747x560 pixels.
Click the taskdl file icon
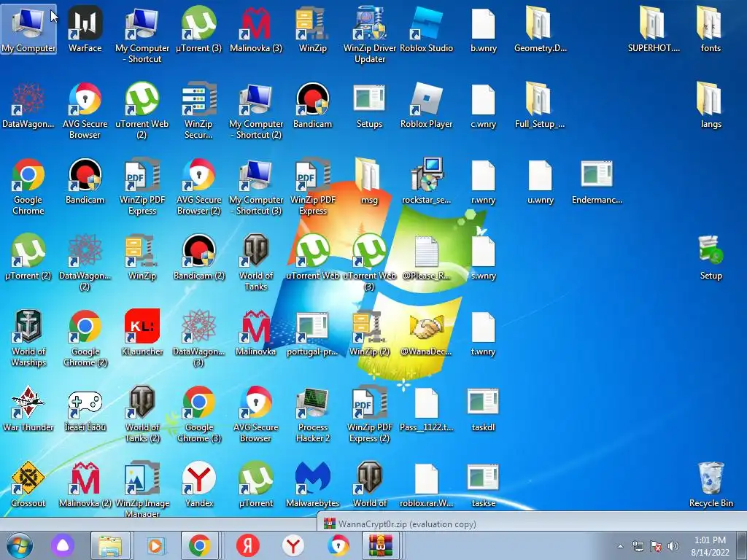point(483,408)
